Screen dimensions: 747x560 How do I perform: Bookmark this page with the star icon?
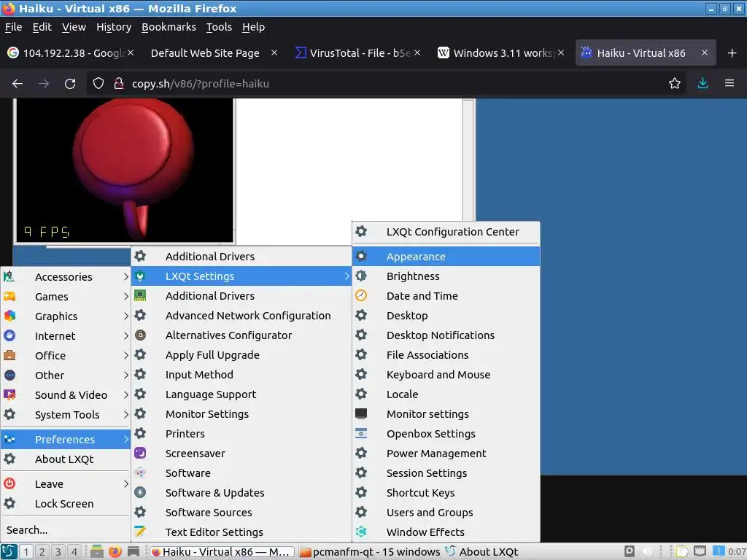(675, 83)
